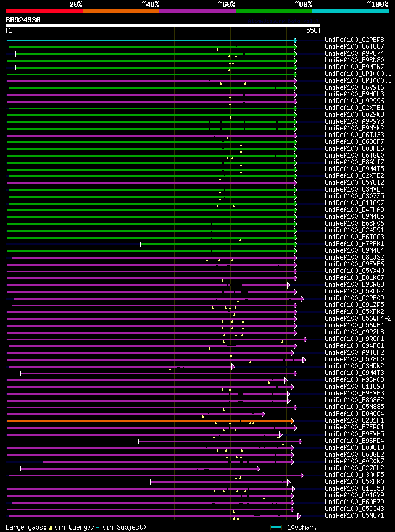Screen dimensions: 395x532
Task: Select the UniRef100_Q3HVL4 label
Action: (x=354, y=189)
